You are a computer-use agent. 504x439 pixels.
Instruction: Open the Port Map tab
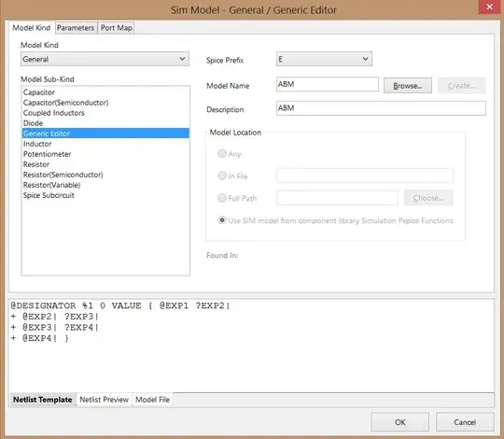[116, 28]
